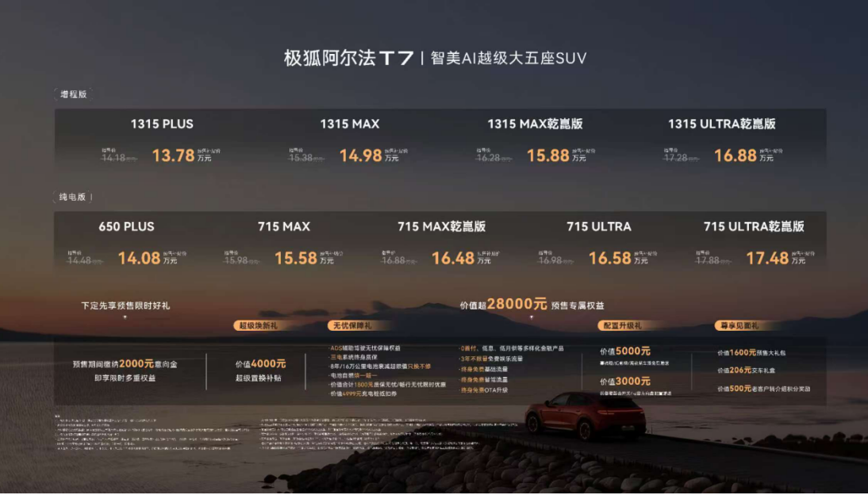Click the 价值500元老客户转介绍积分奖励 line
The height and width of the screenshot is (495, 868).
click(764, 389)
